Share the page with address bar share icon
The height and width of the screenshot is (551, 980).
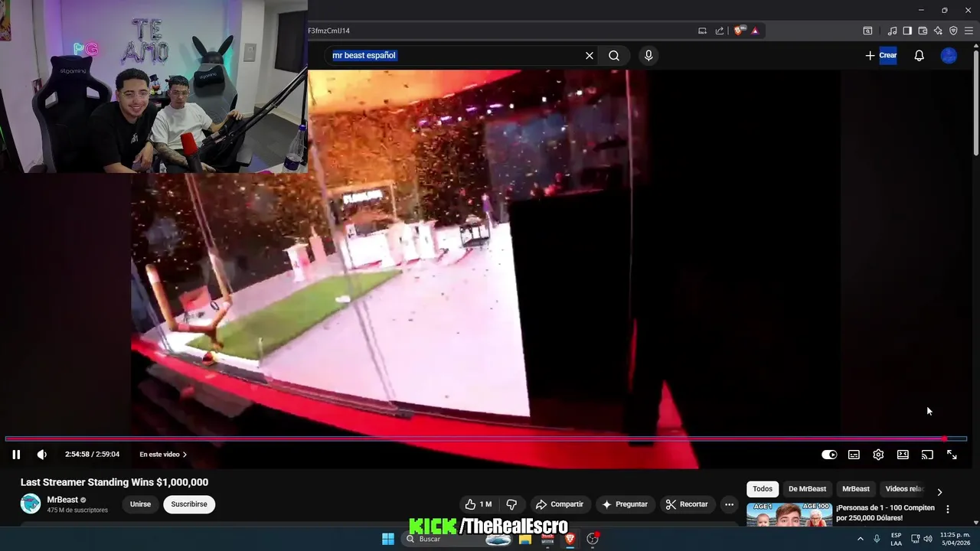[719, 31]
